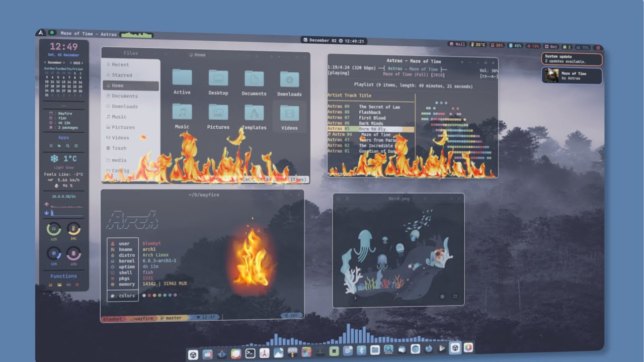The image size is (644, 362).
Task: Open the file manager icon in dock
Action: (x=375, y=350)
